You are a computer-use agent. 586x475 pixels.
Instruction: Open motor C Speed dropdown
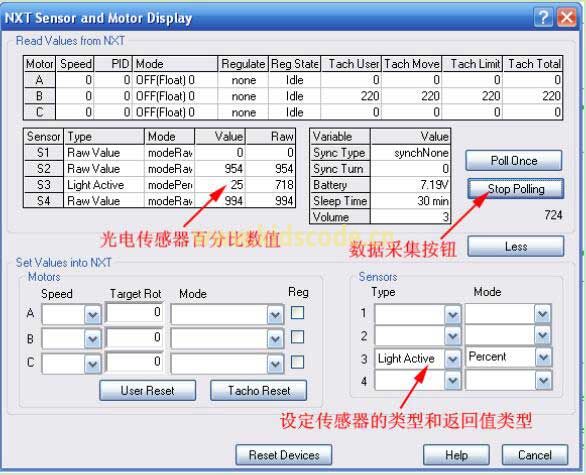tap(92, 364)
